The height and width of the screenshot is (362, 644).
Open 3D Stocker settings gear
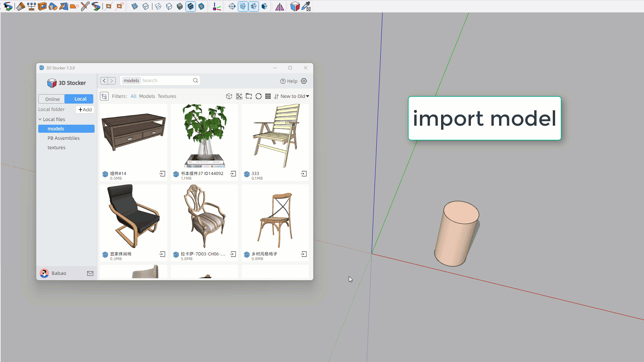click(304, 81)
